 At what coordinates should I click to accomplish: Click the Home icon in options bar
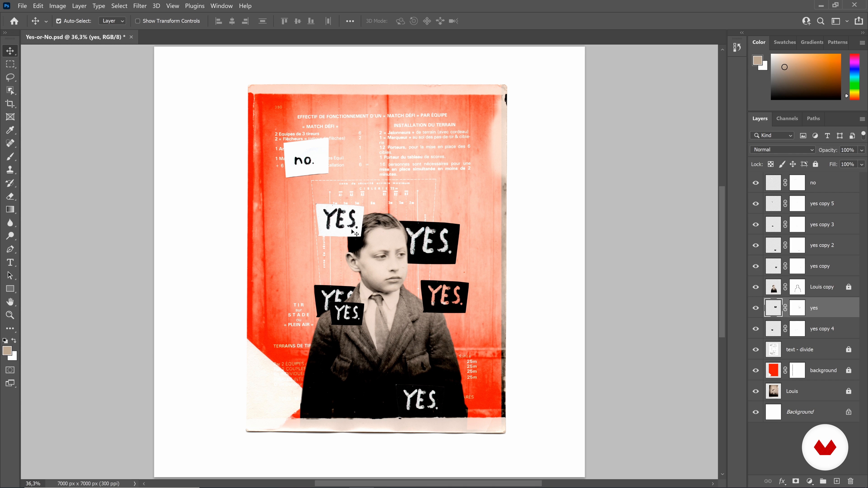pos(14,21)
